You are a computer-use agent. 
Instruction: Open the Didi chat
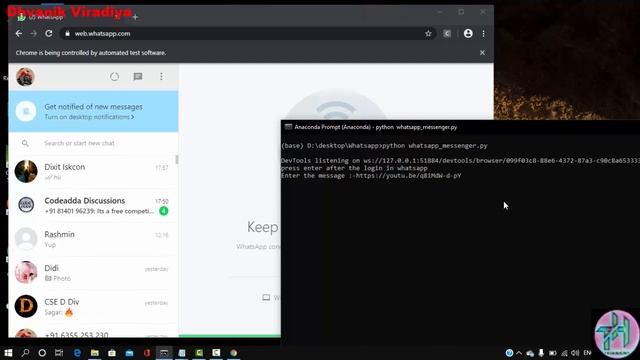point(93,273)
